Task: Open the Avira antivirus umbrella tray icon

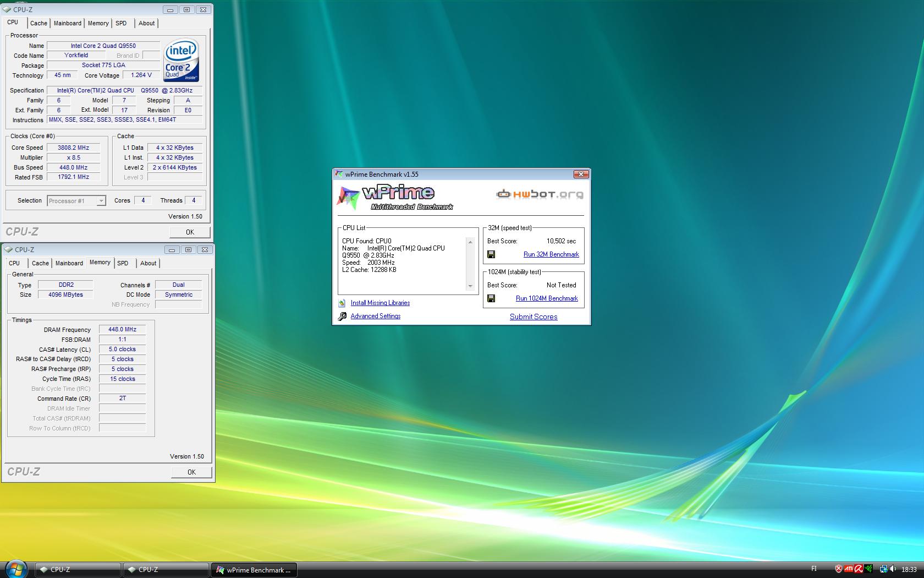Action: 859,569
